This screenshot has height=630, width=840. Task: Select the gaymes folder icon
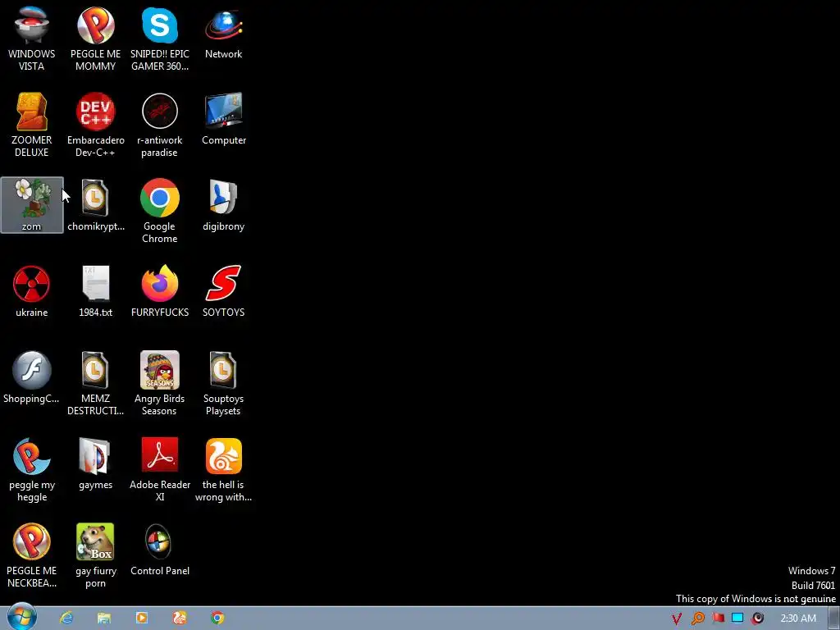pos(95,464)
